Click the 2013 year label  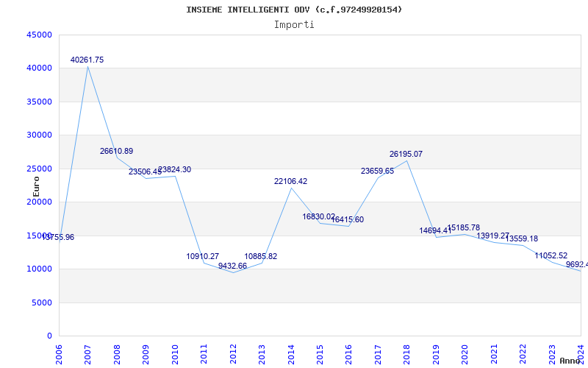pyautogui.click(x=262, y=354)
